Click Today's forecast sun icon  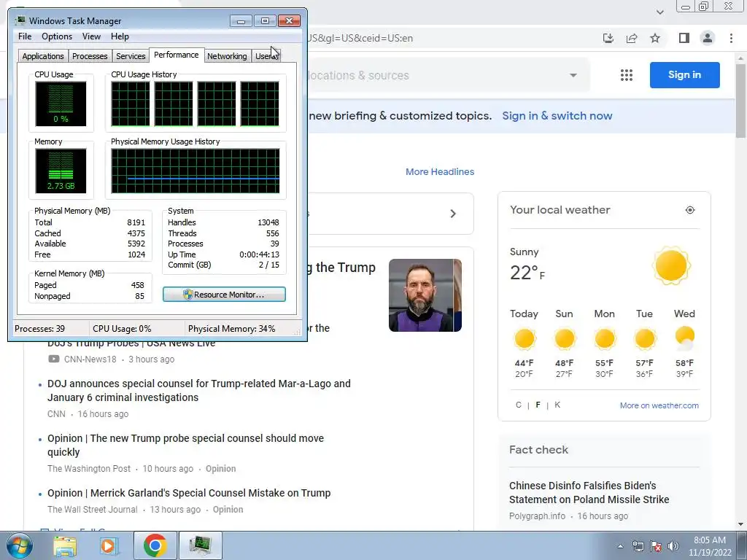point(525,339)
